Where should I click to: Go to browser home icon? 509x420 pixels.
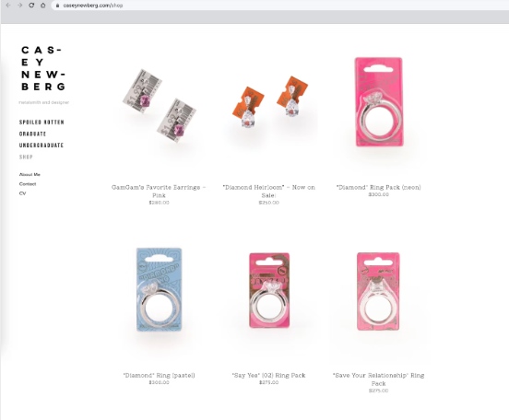point(42,6)
